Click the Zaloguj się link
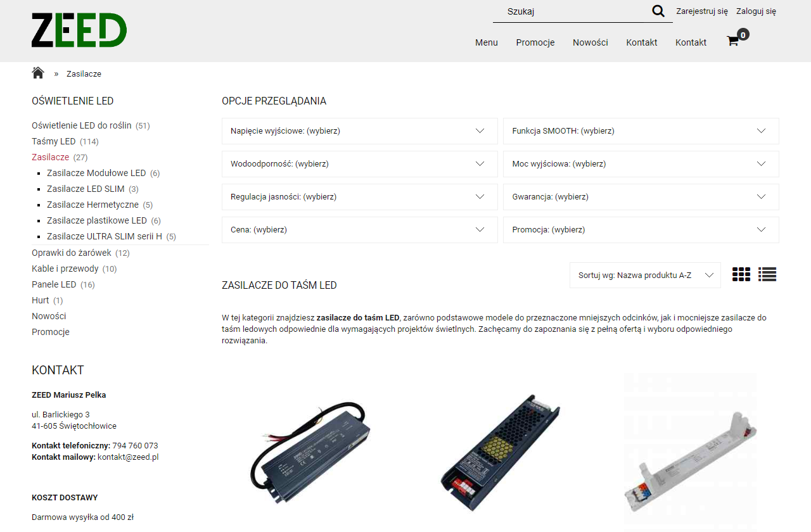Screen dimensions: 811x532 [x=756, y=11]
